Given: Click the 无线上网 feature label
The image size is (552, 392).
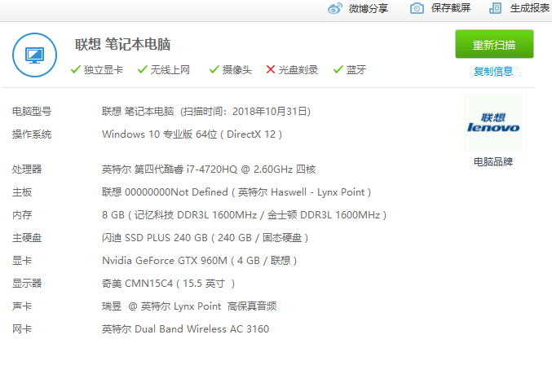Looking at the screenshot, I should coord(170,69).
